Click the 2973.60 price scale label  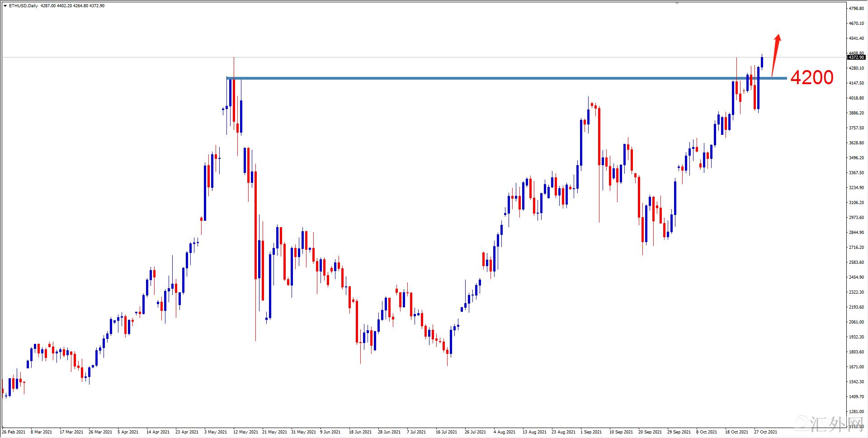click(x=856, y=218)
